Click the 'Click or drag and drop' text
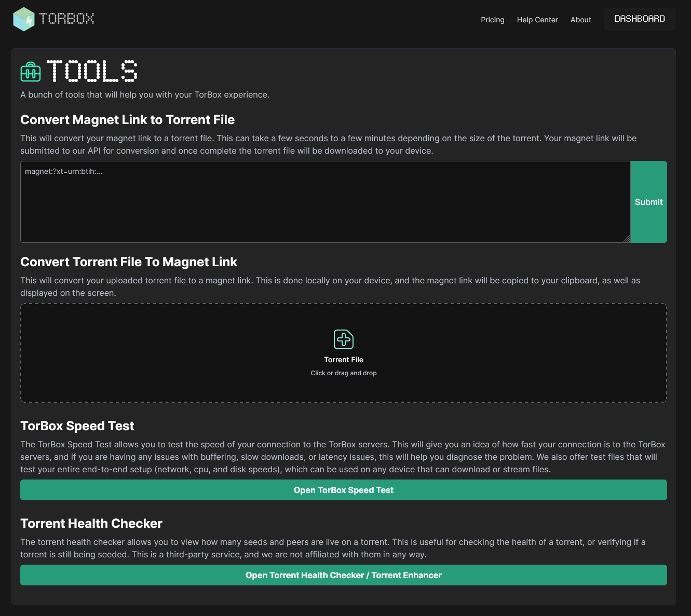The height and width of the screenshot is (616, 691). 344,373
